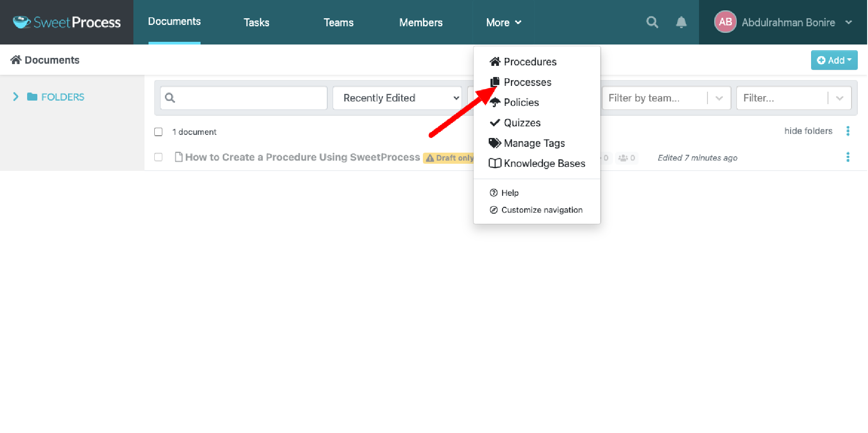Click the 'Edited 7 minutes ago' text
Viewport: 868px width, 433px height.
click(697, 158)
